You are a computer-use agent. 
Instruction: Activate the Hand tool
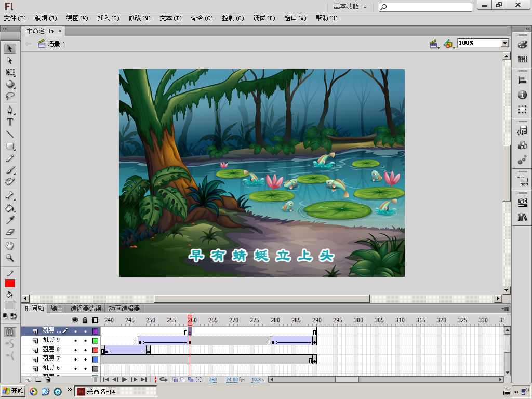(x=10, y=246)
